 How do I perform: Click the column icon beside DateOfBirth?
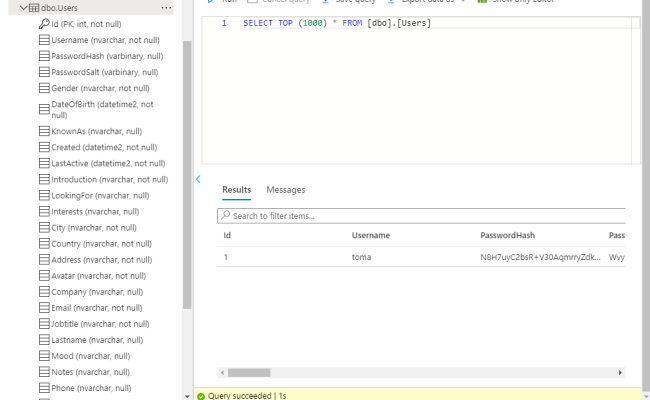[44, 109]
